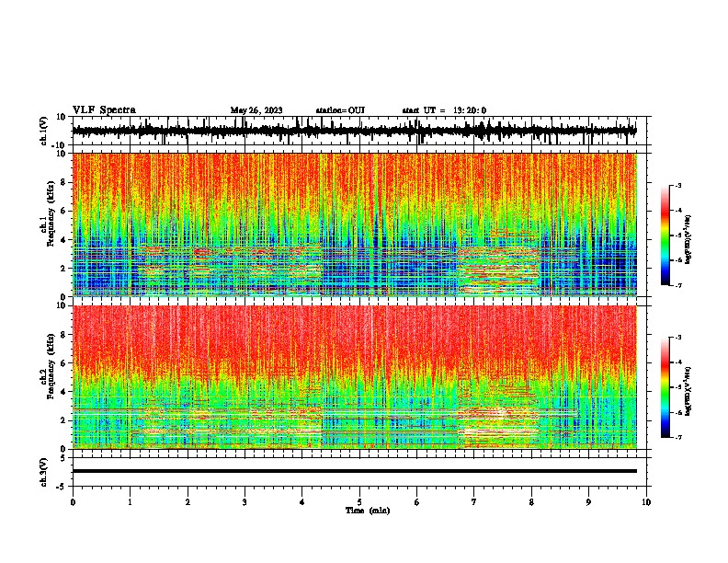728x563 pixels.
Task: Click the "8" kHz tick on the ch.2 spectrogram
Action: coord(64,335)
